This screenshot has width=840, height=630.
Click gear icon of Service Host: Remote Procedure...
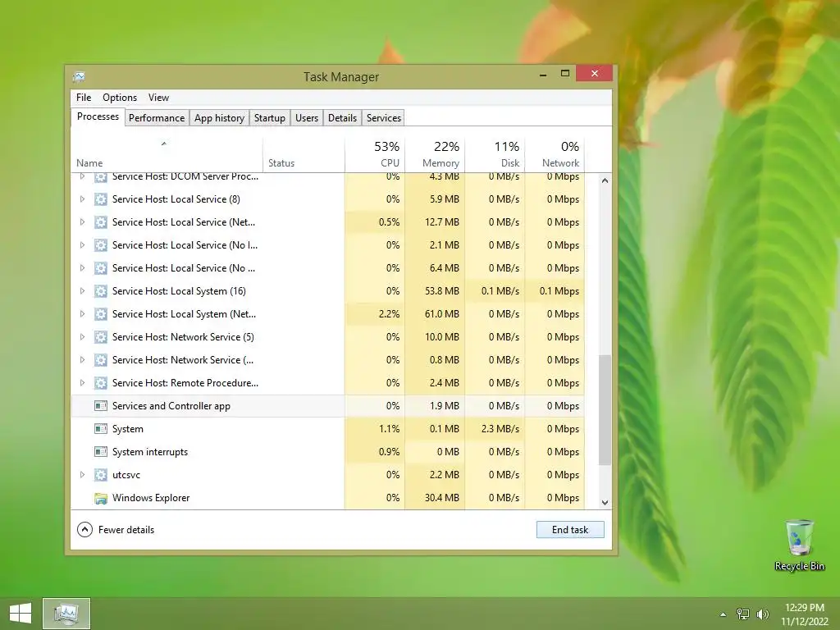(x=101, y=383)
